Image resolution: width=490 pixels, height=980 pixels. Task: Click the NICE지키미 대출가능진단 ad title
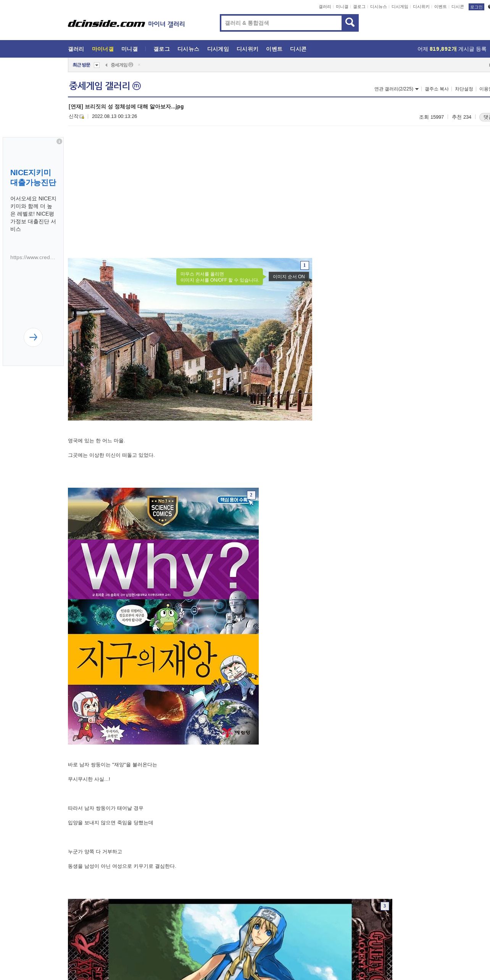[33, 177]
